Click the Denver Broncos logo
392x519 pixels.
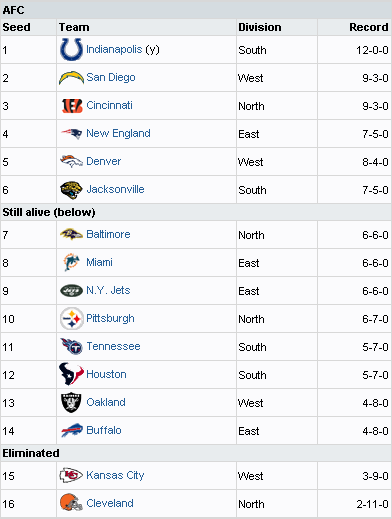[x=71, y=161]
